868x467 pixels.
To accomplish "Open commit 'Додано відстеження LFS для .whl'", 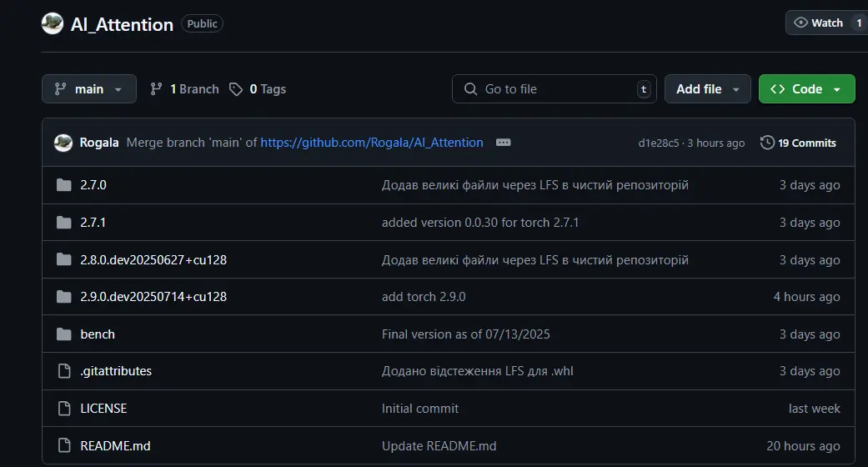I will (477, 371).
